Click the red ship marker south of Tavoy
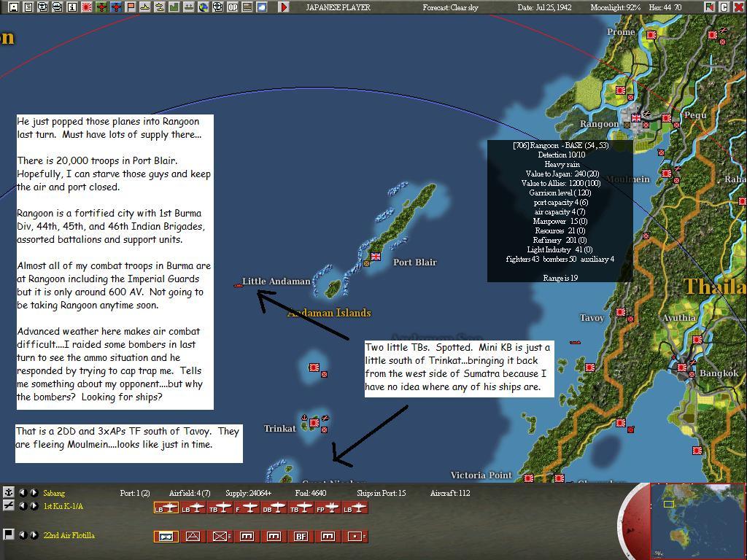 pyautogui.click(x=575, y=342)
